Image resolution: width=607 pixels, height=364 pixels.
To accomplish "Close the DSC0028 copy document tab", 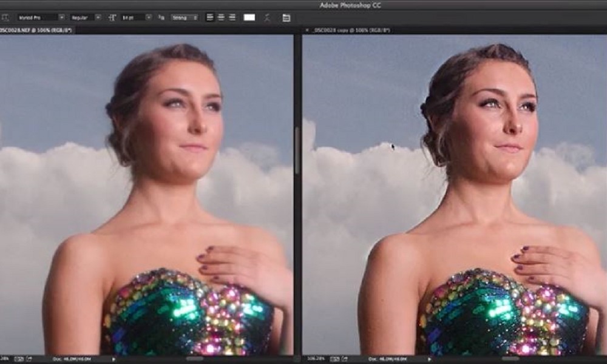I will pos(307,29).
